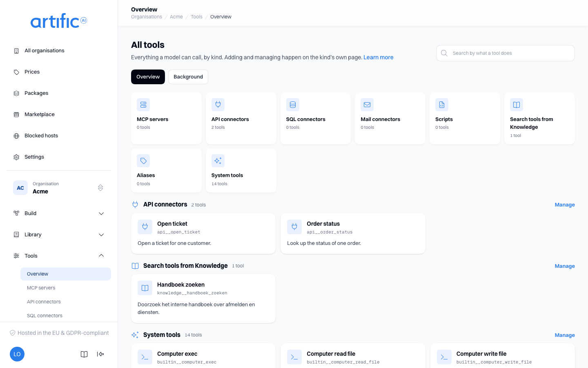The width and height of the screenshot is (588, 368).
Task: Expand the Library sidebar section
Action: point(59,235)
